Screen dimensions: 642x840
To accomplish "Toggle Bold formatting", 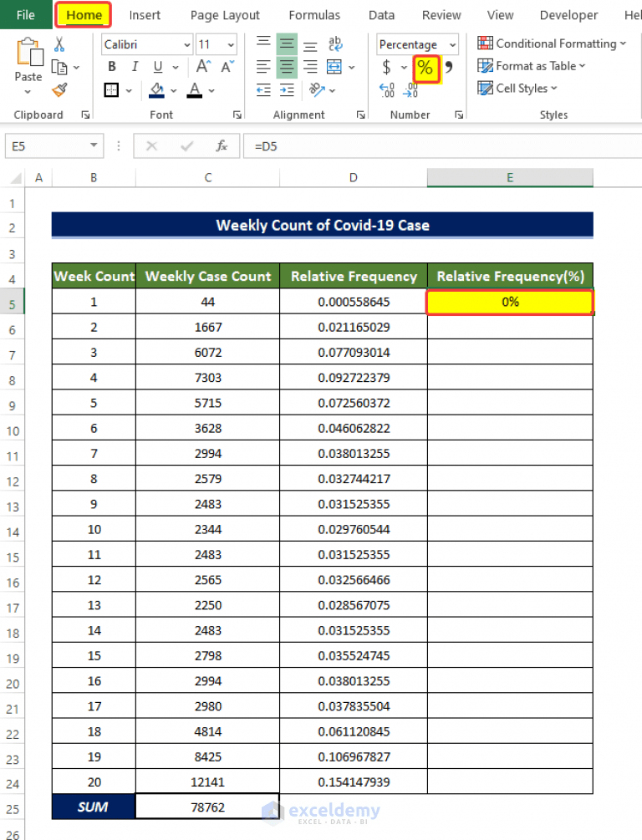I will (x=111, y=66).
